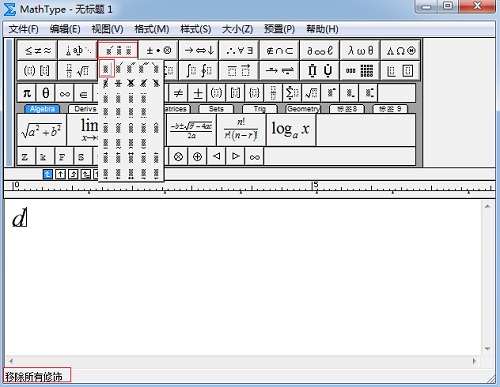Insert the right triangle ▷ symbol
500x387 pixels.
click(x=235, y=156)
